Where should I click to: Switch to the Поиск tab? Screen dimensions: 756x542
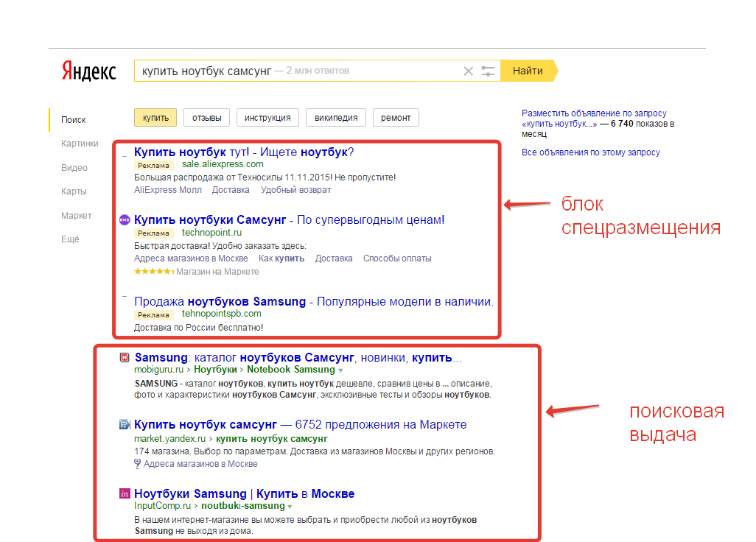73,120
